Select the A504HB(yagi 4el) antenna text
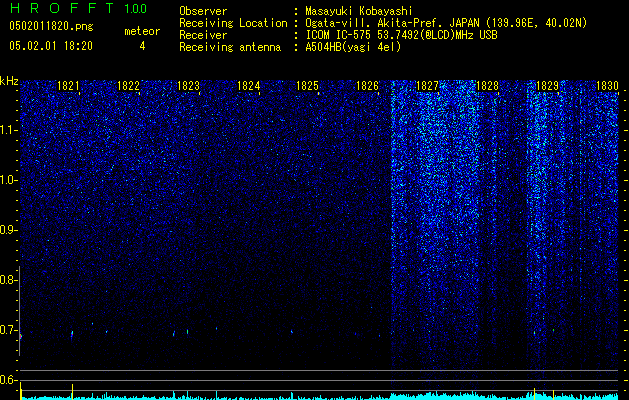 [x=353, y=47]
